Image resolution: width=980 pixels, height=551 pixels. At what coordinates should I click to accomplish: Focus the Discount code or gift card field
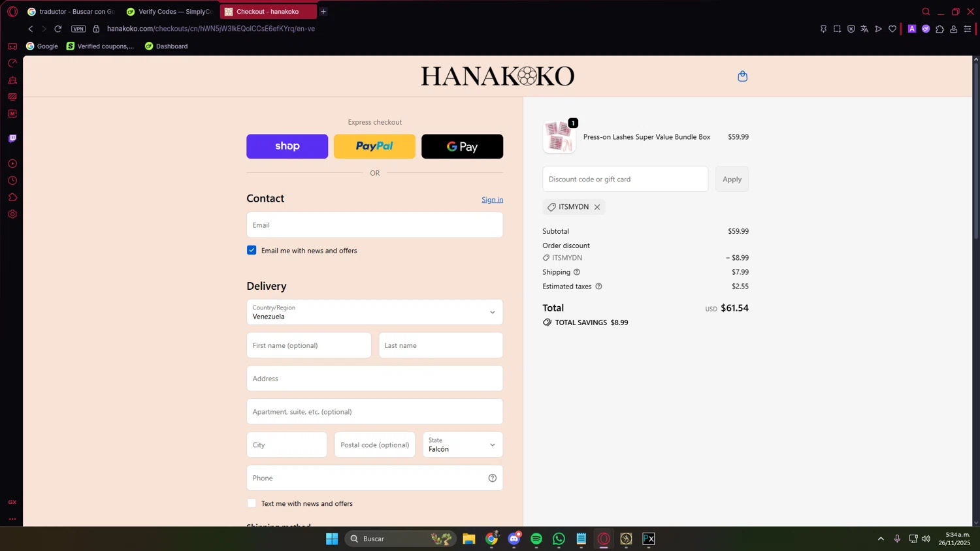coord(625,179)
